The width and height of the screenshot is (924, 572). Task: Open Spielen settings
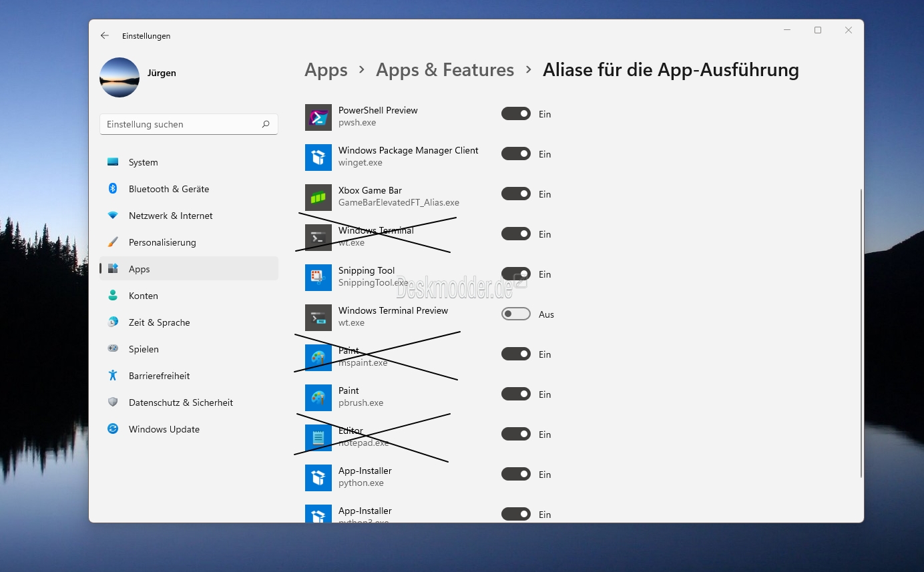pyautogui.click(x=189, y=349)
